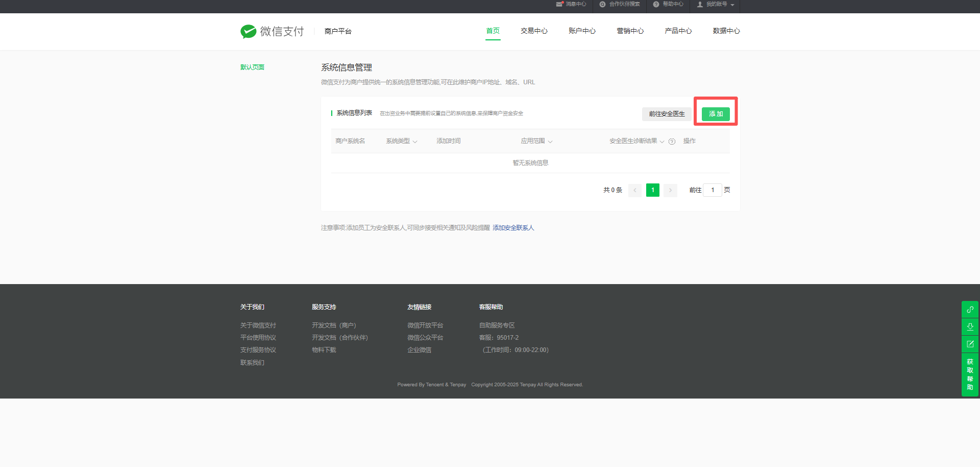Open the 账户中心 navigation tab
Screen dimensions: 980x467
[x=582, y=31]
